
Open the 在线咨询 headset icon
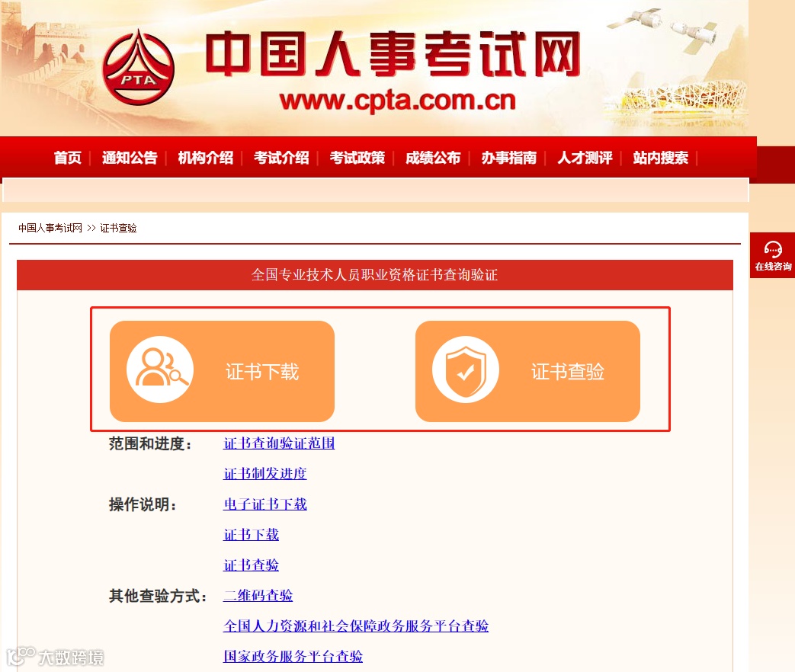(x=773, y=249)
